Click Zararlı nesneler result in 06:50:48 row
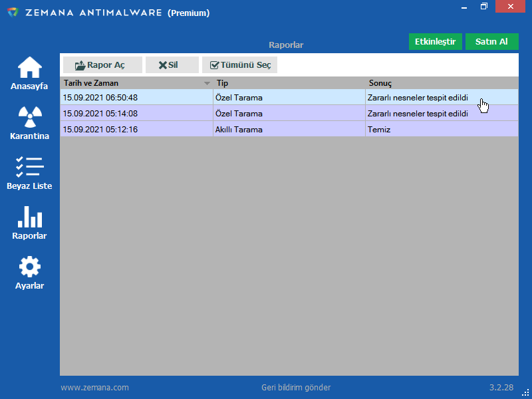The height and width of the screenshot is (399, 532). tap(442, 98)
